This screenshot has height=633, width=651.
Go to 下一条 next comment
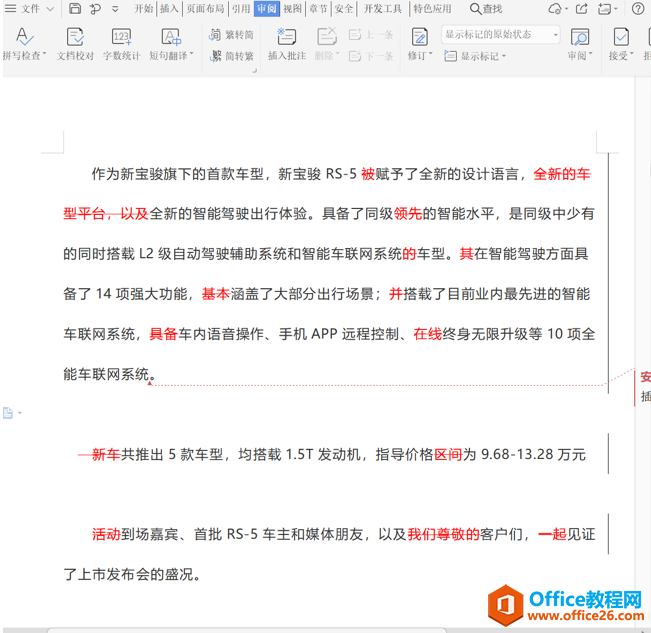click(371, 56)
